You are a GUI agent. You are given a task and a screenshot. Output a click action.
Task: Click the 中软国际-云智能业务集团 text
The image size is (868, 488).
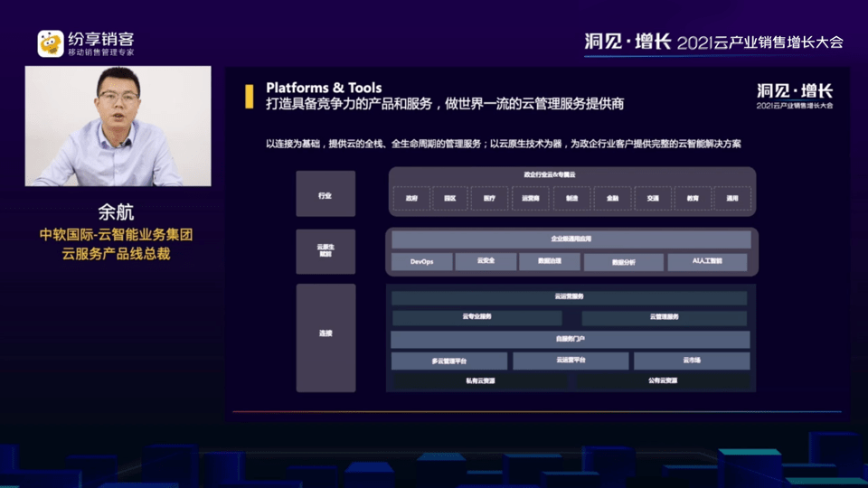116,235
